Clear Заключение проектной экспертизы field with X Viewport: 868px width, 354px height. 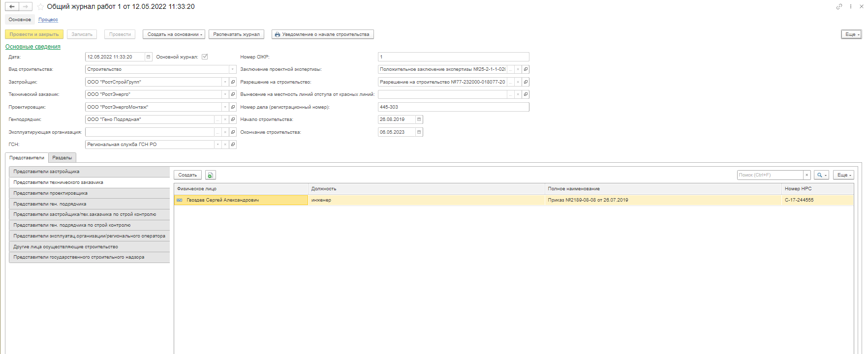[518, 69]
